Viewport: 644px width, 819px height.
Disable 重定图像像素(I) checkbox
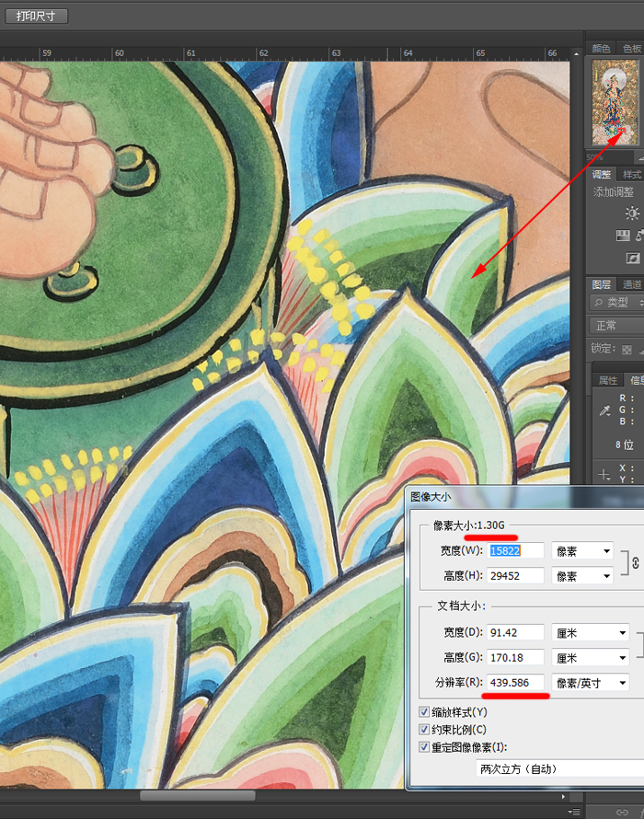point(424,747)
